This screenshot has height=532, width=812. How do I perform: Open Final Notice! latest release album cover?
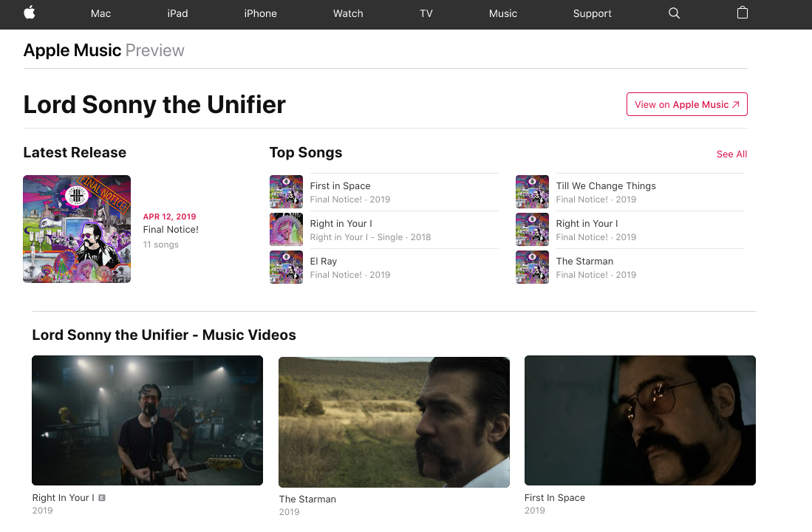pyautogui.click(x=77, y=229)
